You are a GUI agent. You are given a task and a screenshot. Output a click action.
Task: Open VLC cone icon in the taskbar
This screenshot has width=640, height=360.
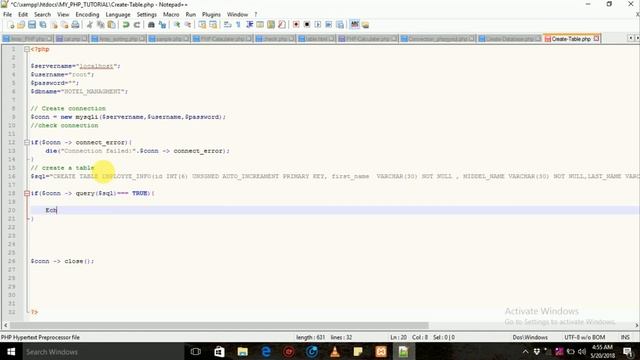click(335, 351)
